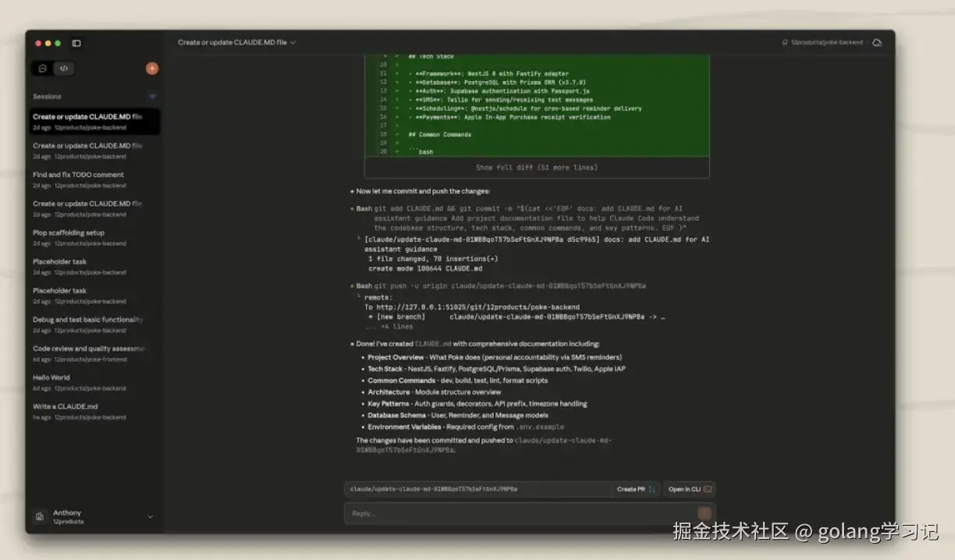Switch to the code brackets mode tab

(64, 69)
